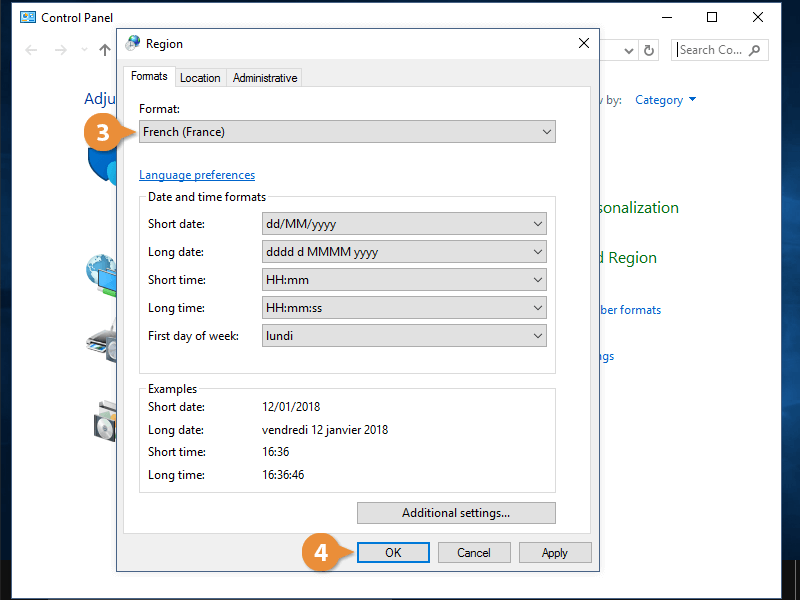The width and height of the screenshot is (800, 600).
Task: Open the Long time HH:mm:ss dropdown
Action: (404, 308)
